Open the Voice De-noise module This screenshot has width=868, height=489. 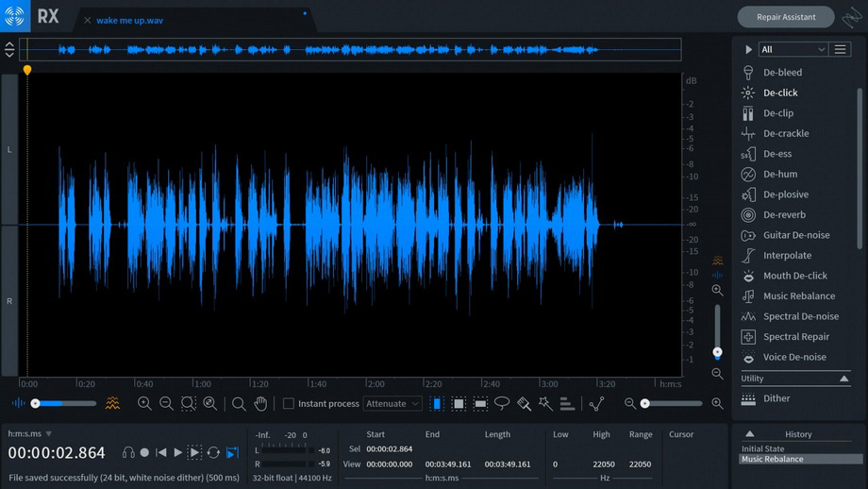click(x=794, y=357)
